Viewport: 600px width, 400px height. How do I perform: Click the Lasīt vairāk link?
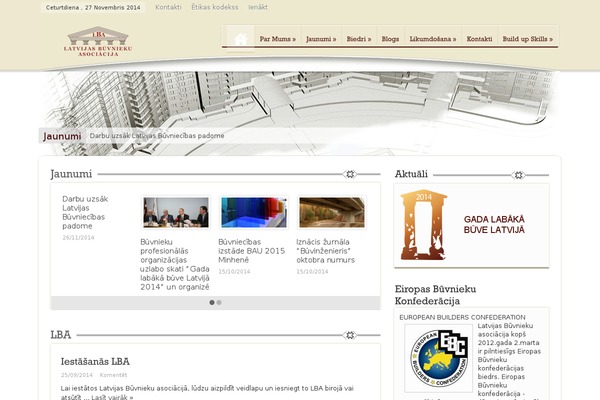(112, 397)
